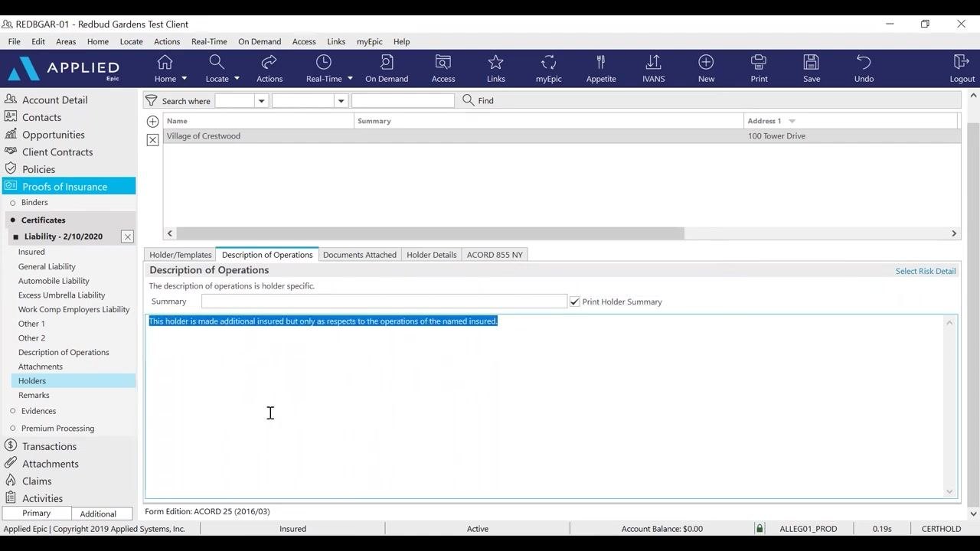980x551 pixels.
Task: Uncheck Print Holder Summary checkbox
Action: click(x=574, y=302)
